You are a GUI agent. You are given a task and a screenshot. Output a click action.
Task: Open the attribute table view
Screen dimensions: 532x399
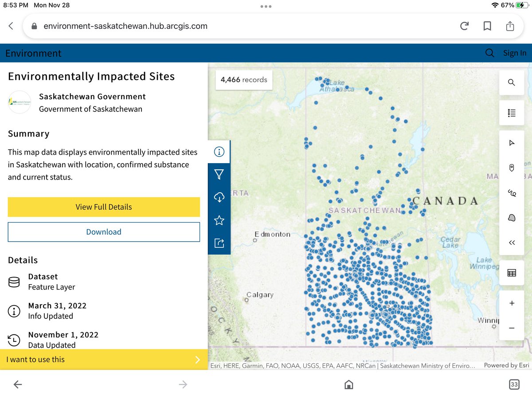(x=512, y=273)
